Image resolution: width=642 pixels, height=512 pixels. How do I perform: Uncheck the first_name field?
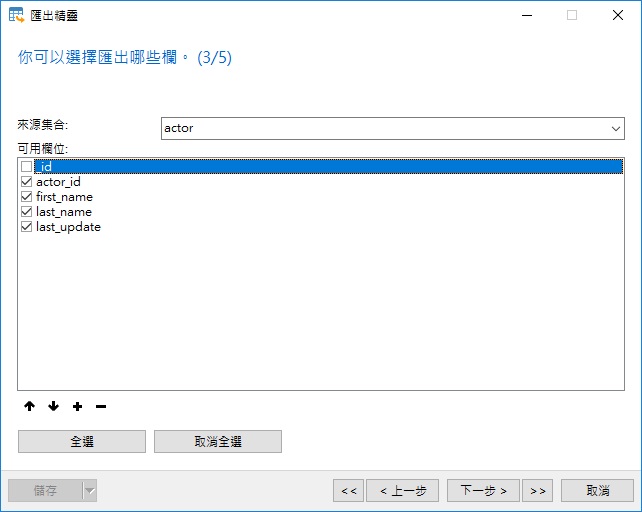(26, 197)
